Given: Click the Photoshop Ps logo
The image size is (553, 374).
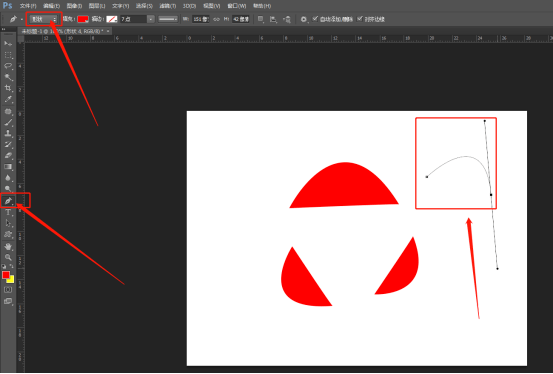Looking at the screenshot, I should 7,5.
